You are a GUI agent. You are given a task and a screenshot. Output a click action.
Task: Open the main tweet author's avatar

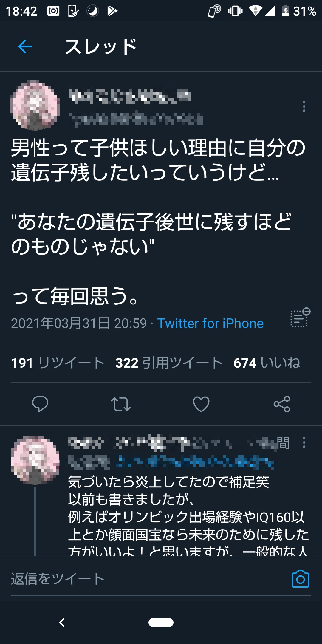tap(35, 105)
